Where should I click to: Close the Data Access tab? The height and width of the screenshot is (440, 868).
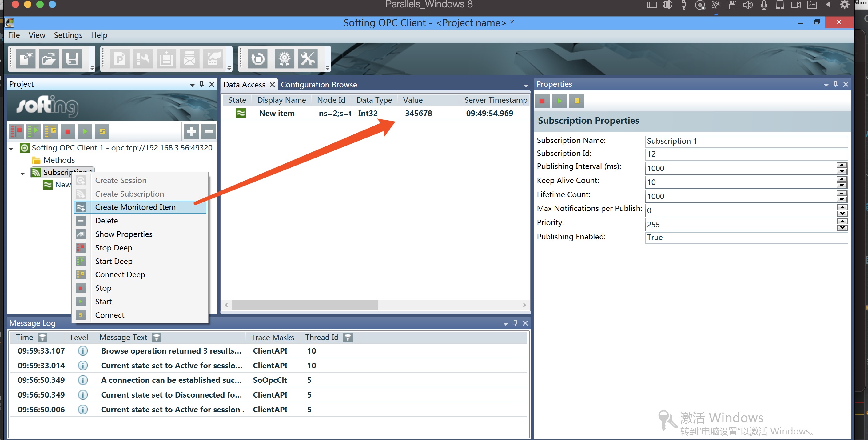[x=272, y=85]
